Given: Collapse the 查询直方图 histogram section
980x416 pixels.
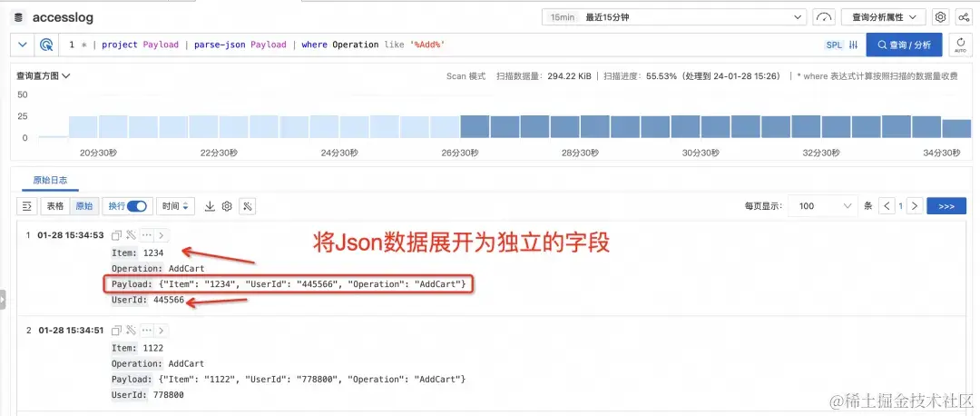Looking at the screenshot, I should pos(44,75).
